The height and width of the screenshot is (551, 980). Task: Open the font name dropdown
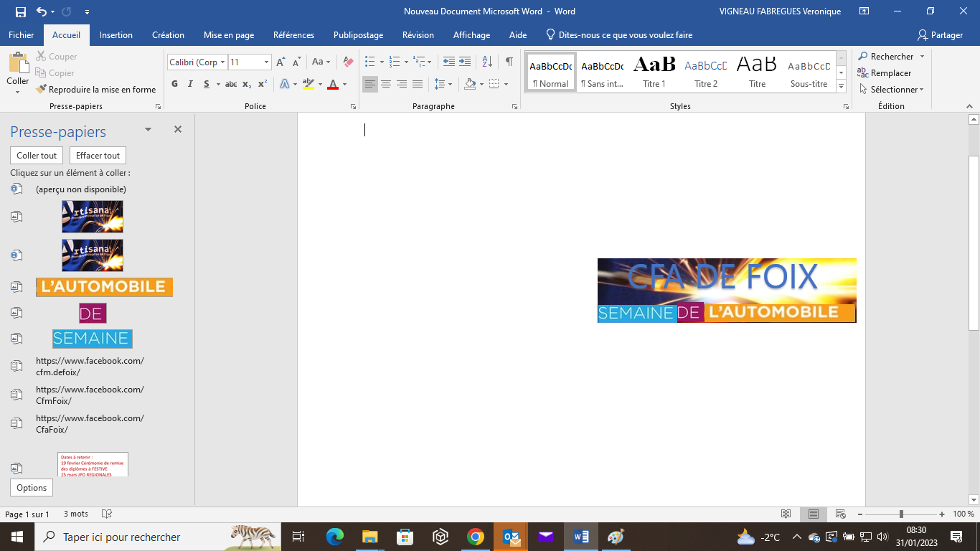point(223,62)
